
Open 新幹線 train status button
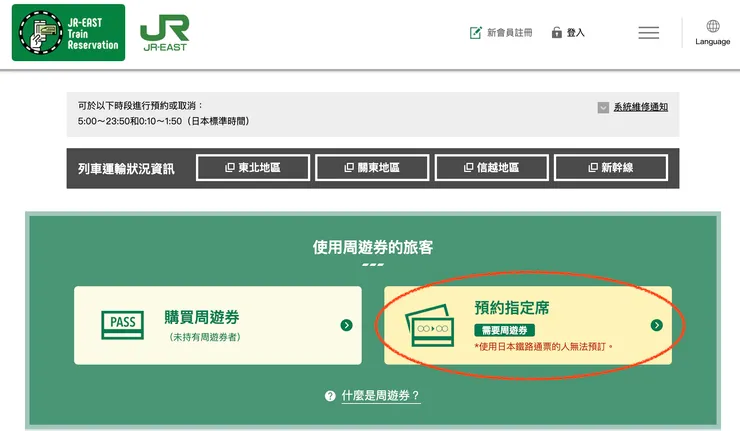click(x=611, y=168)
